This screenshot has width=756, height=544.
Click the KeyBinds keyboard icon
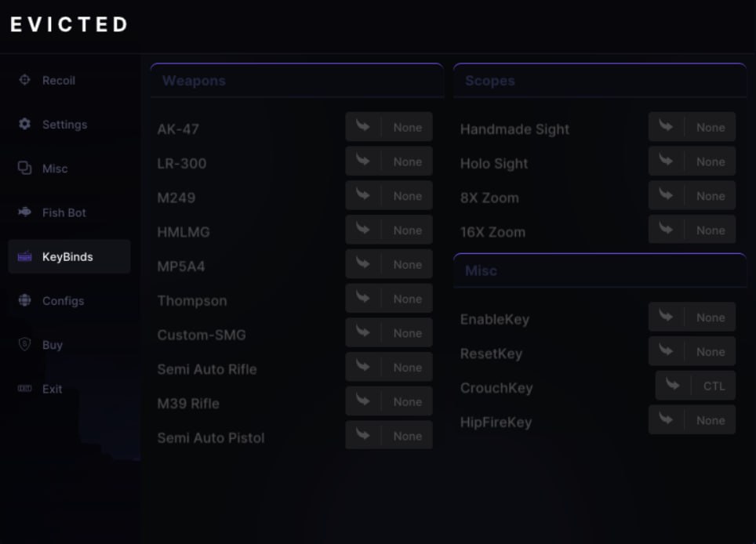pos(24,256)
